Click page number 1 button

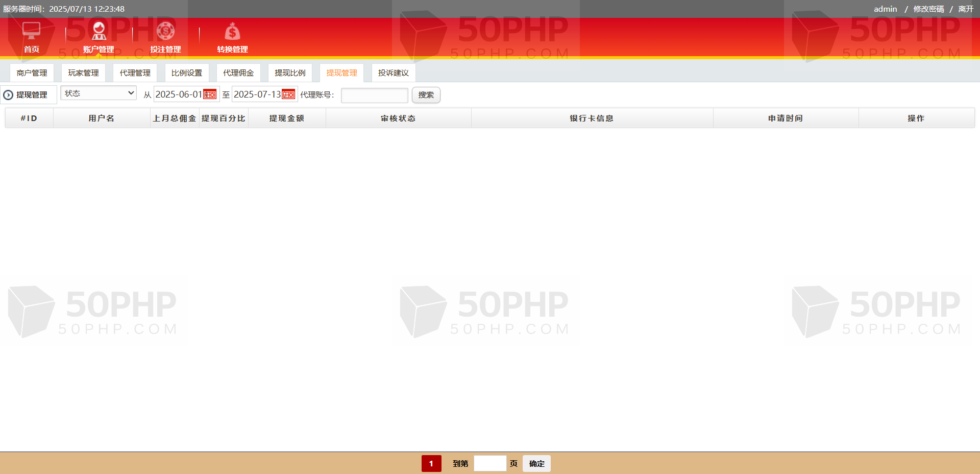[x=431, y=464]
